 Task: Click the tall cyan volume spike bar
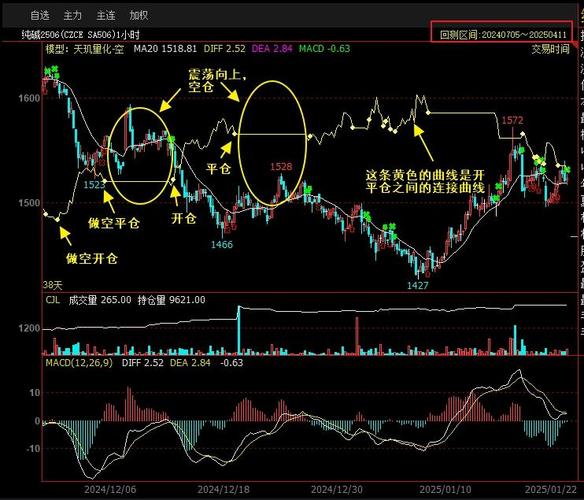(239, 330)
